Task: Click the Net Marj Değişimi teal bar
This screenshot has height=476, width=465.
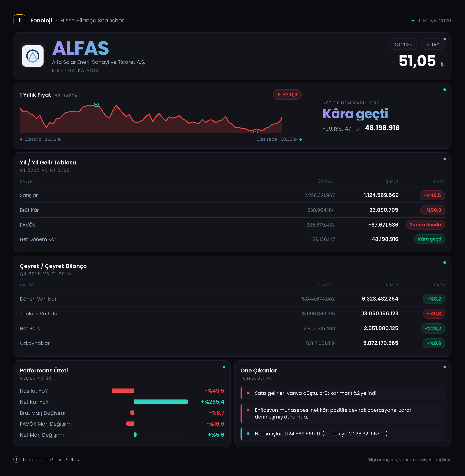Action: pos(135,435)
